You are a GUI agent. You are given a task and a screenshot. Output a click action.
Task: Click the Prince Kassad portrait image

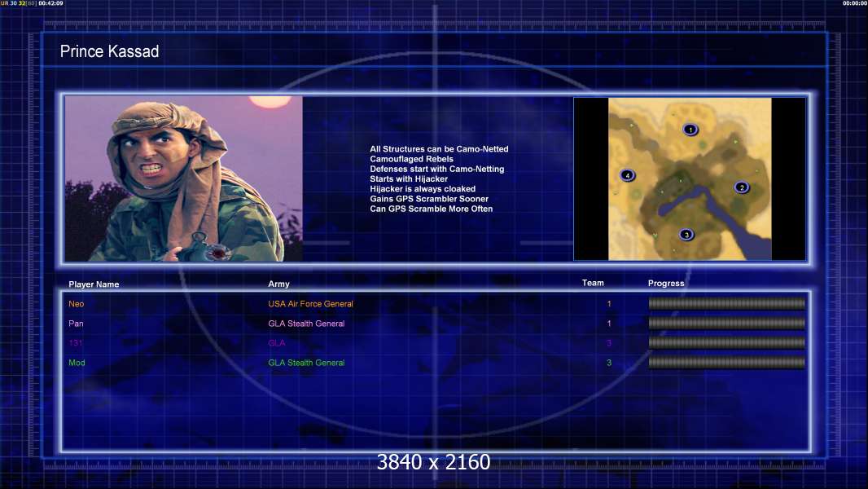[184, 178]
